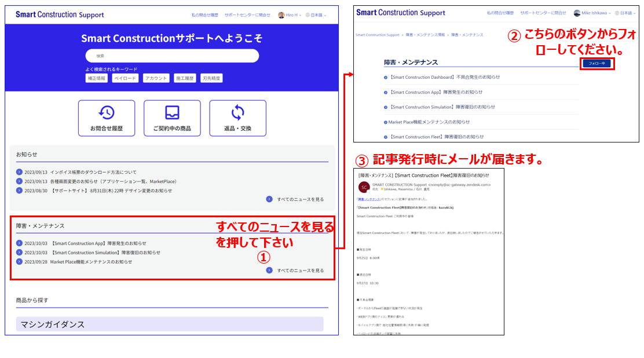Click the 検索 search field
Screen dimensions: 644x358
[172, 56]
